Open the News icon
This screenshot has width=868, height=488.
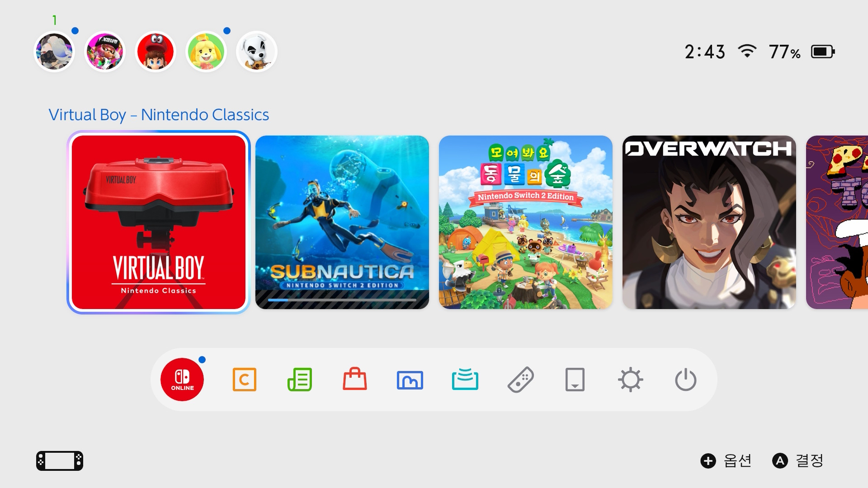point(300,380)
